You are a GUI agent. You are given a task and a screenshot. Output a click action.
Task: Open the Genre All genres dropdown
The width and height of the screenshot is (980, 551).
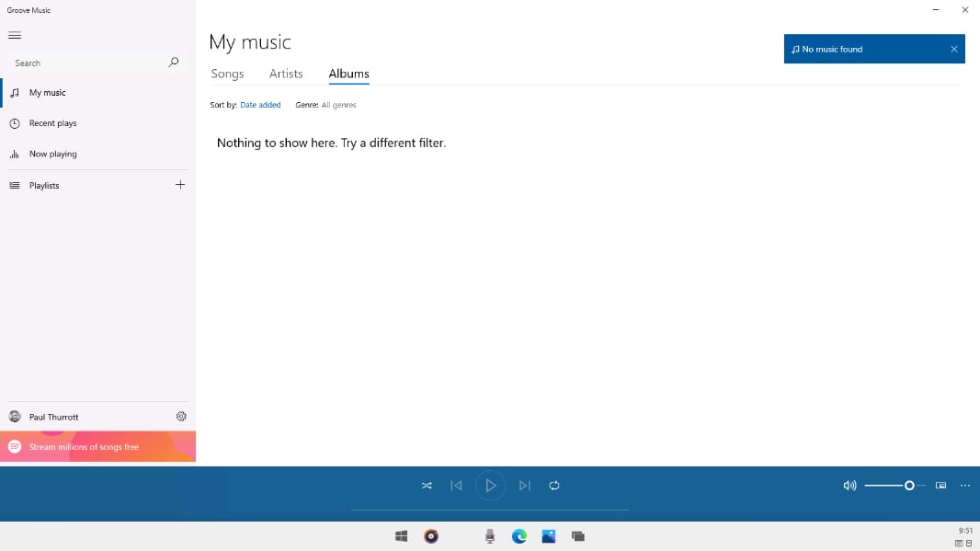[338, 105]
